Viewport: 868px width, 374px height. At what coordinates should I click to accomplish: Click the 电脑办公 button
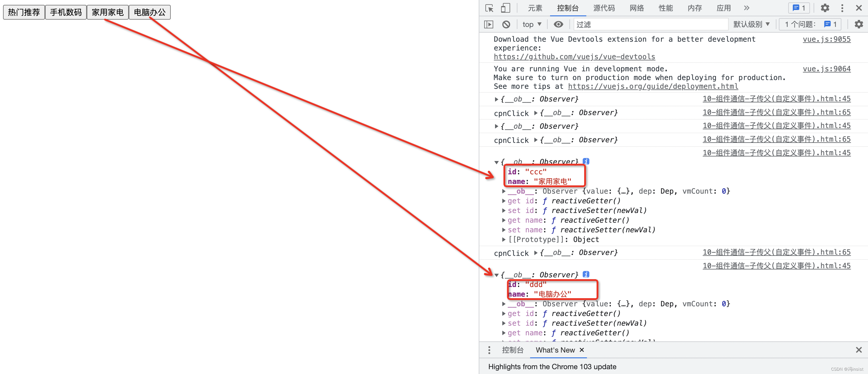coord(150,12)
